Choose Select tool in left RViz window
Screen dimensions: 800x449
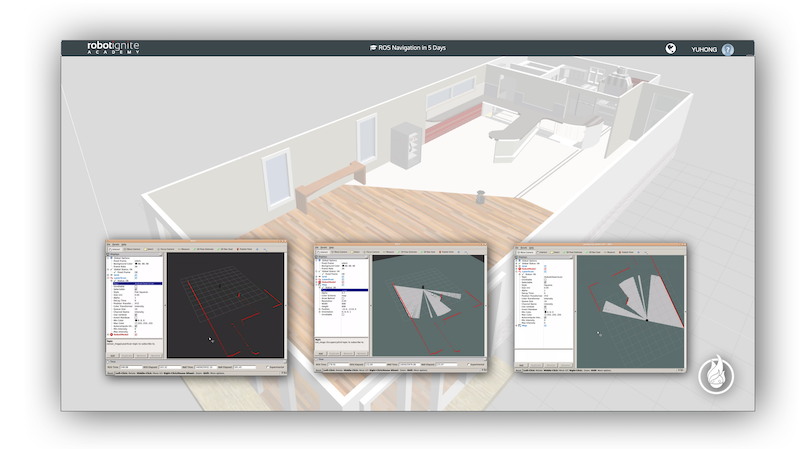click(x=148, y=249)
